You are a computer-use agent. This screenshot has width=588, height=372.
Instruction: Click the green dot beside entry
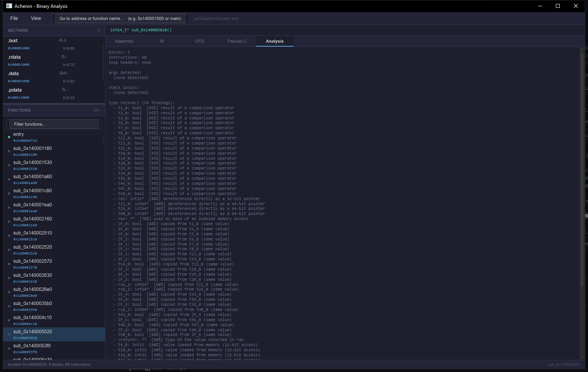pyautogui.click(x=9, y=137)
